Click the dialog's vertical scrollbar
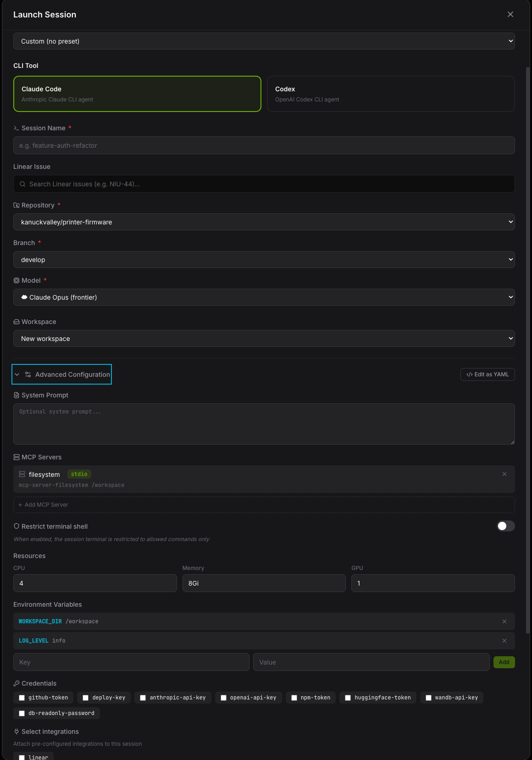Viewport: 532px width, 760px height. click(x=528, y=350)
